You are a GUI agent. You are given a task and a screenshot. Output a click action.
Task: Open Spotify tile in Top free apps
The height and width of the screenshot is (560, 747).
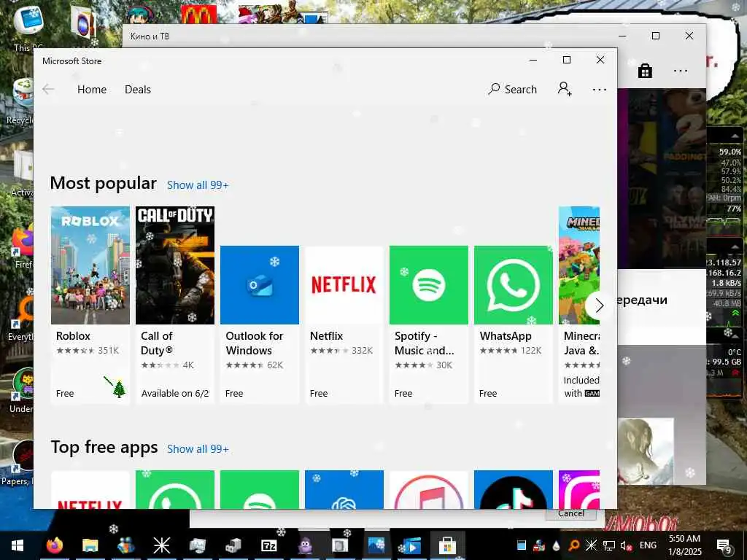pyautogui.click(x=260, y=489)
